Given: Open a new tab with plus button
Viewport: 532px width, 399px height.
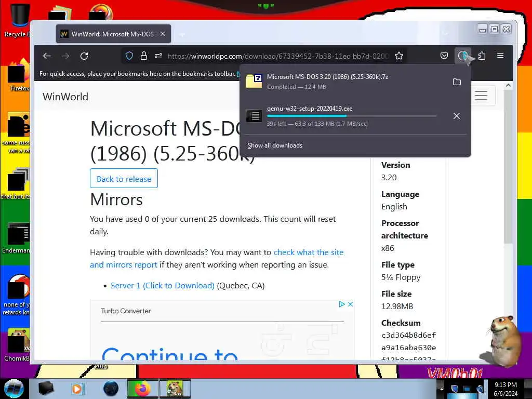Looking at the screenshot, I should [182, 34].
